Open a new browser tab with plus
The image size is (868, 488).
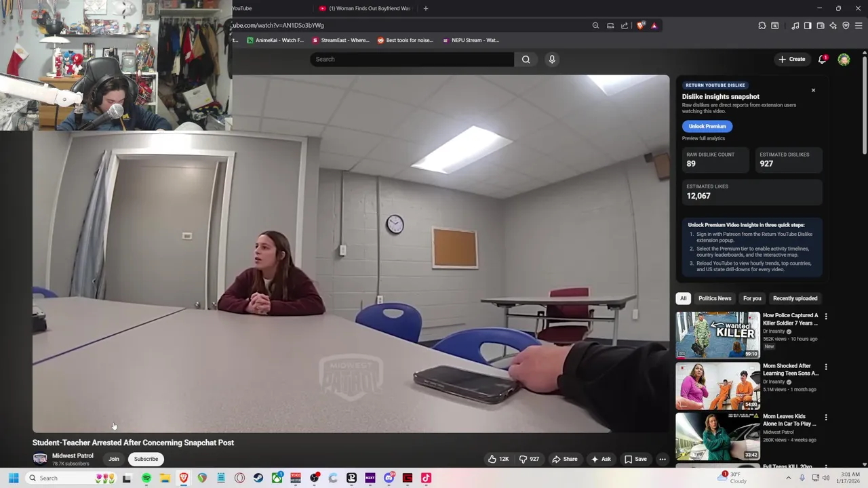426,8
